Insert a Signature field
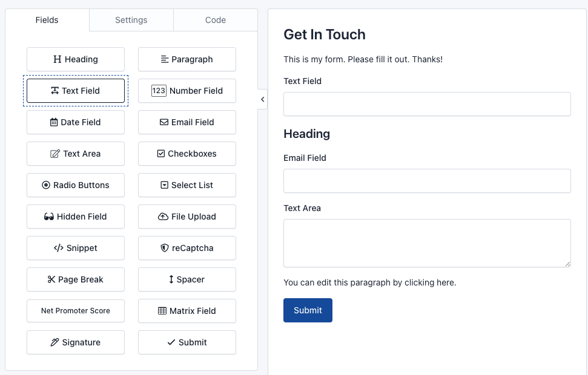Image resolution: width=588 pixels, height=375 pixels. pyautogui.click(x=76, y=342)
